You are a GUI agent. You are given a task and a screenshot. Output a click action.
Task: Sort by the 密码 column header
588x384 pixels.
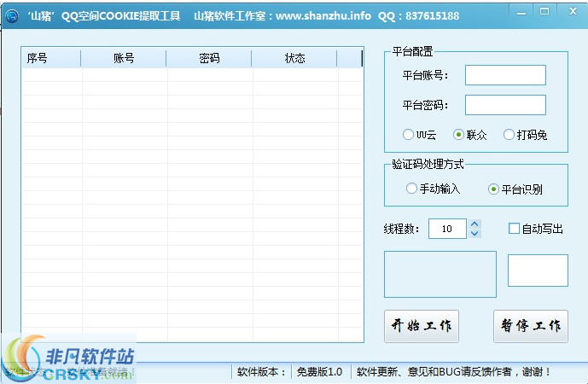click(x=209, y=58)
